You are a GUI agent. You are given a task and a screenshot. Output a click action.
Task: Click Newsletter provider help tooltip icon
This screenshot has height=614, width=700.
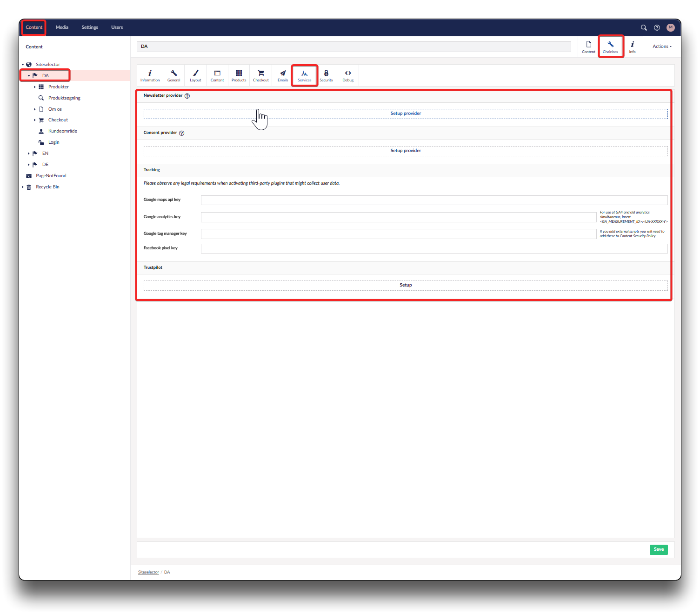(x=187, y=96)
